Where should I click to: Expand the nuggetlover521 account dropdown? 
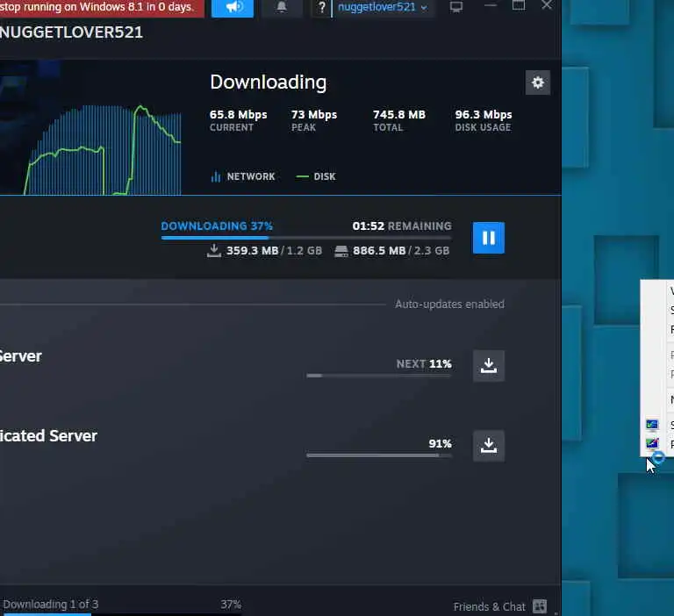pyautogui.click(x=383, y=7)
